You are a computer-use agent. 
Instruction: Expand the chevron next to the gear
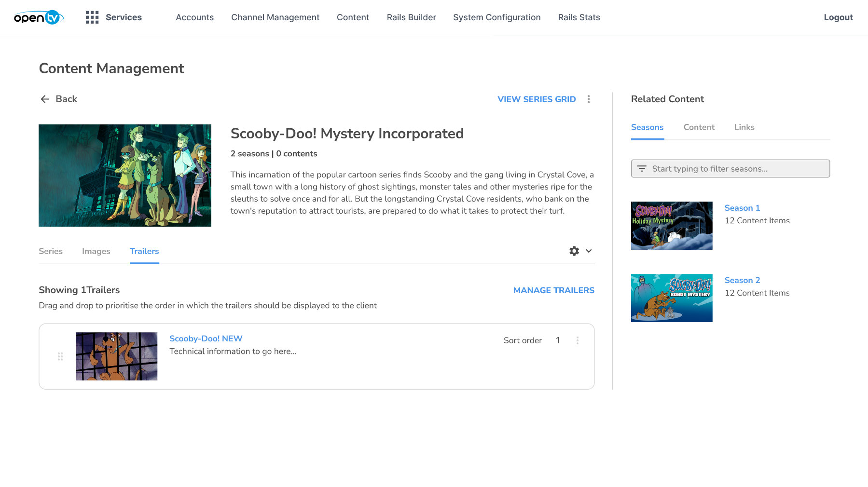point(589,251)
